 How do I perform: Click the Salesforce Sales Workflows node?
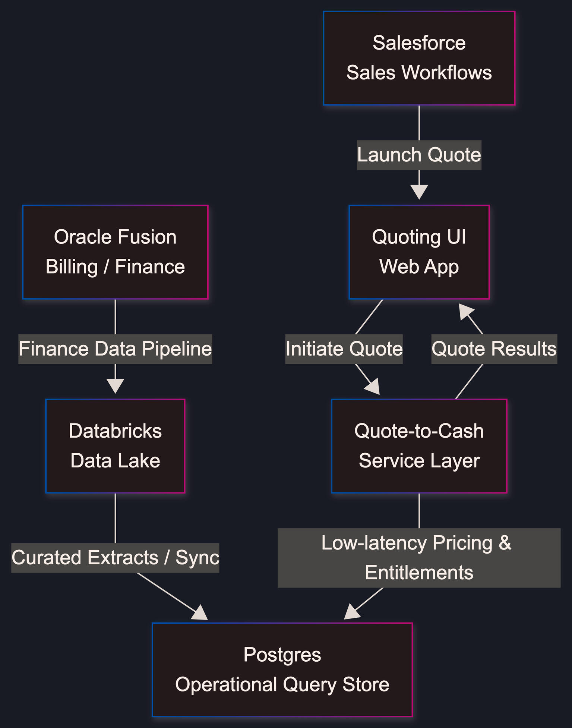coord(419,58)
